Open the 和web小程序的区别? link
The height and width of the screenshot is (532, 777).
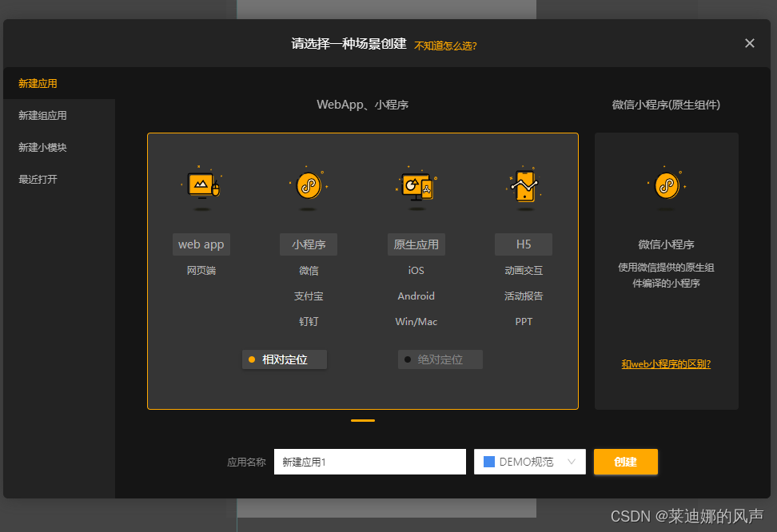tap(666, 364)
